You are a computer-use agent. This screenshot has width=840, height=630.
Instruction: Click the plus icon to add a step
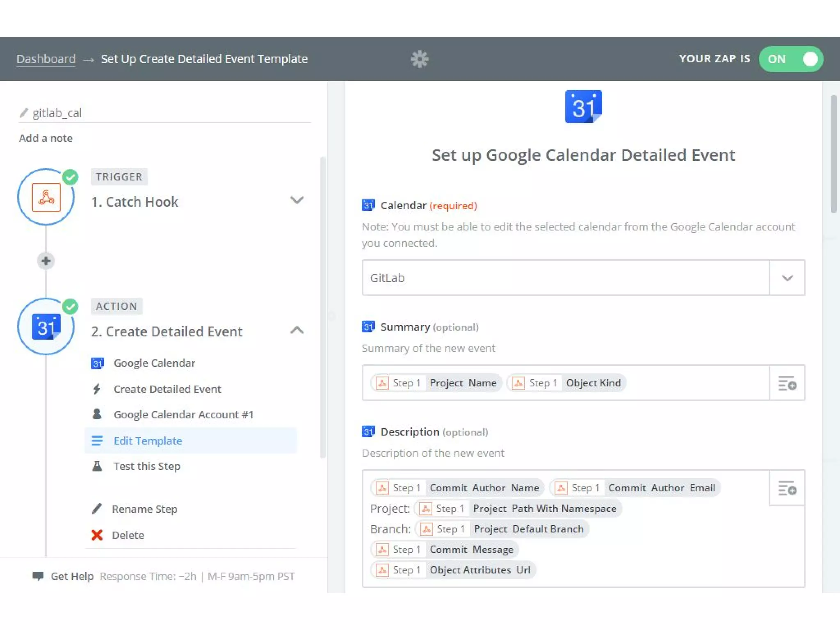click(46, 261)
